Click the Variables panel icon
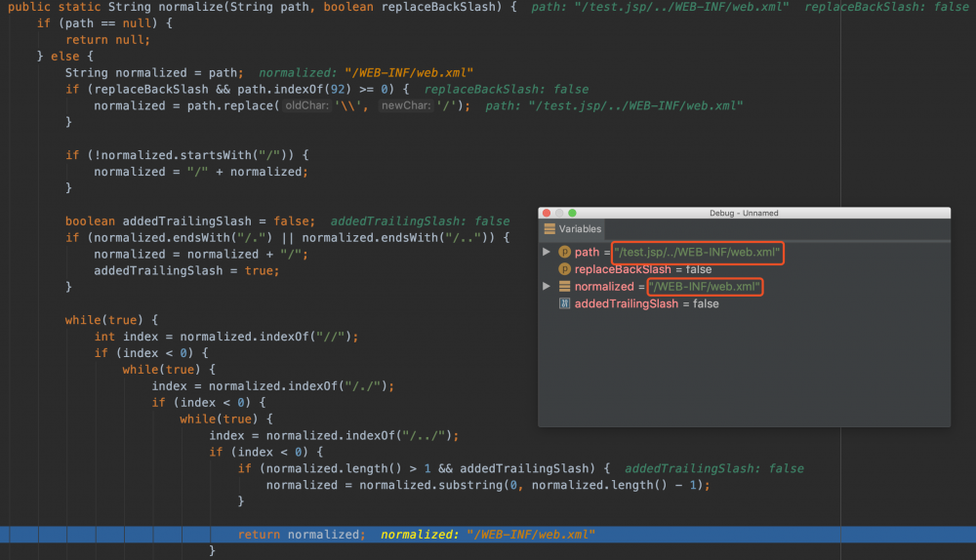 point(549,229)
